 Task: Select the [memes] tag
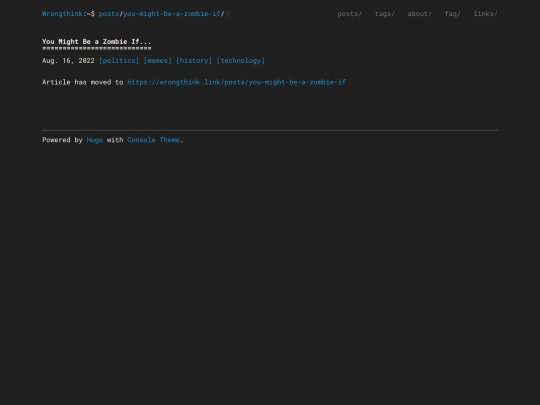[157, 61]
